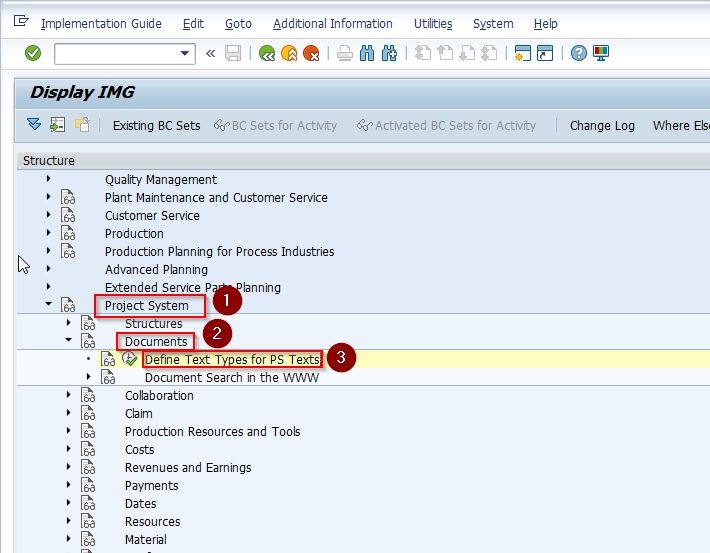Click the Next Page icon
This screenshot has height=553, width=710.
point(467,53)
